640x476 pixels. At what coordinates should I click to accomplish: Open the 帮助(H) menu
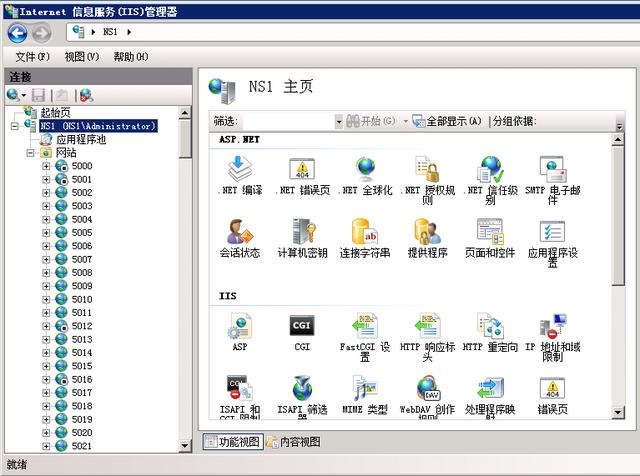pos(131,57)
